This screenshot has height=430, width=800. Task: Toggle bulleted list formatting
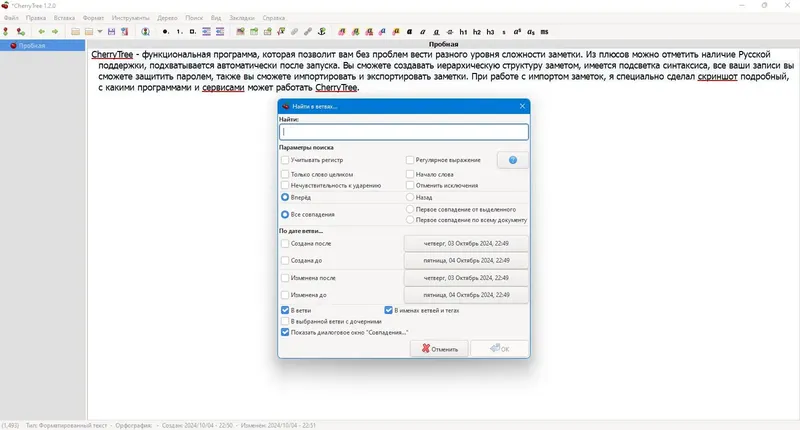(165, 32)
